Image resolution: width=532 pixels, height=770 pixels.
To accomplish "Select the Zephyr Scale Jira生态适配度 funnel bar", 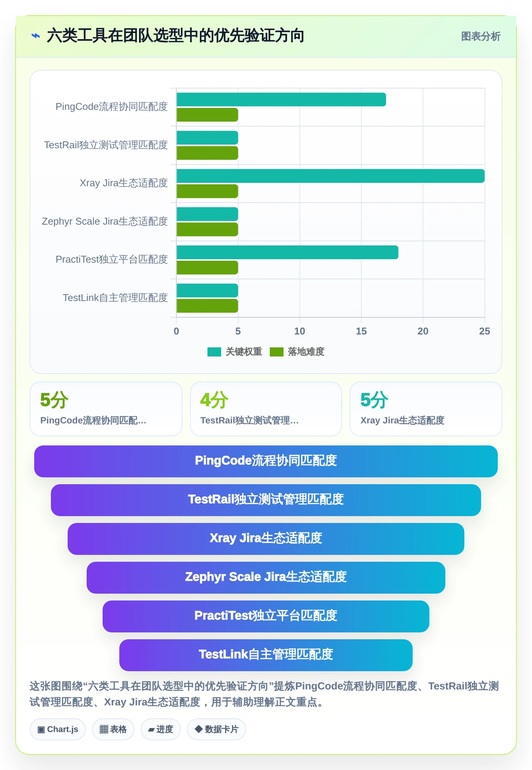I will coord(266,578).
